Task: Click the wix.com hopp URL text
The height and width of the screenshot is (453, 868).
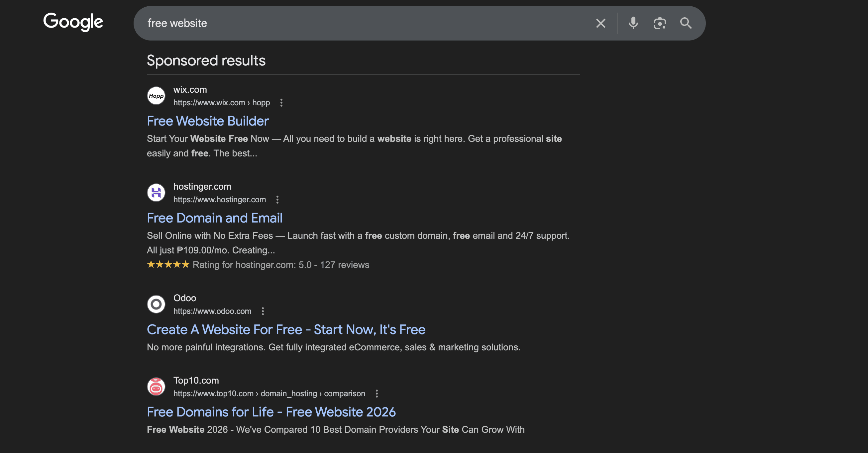Action: tap(221, 103)
